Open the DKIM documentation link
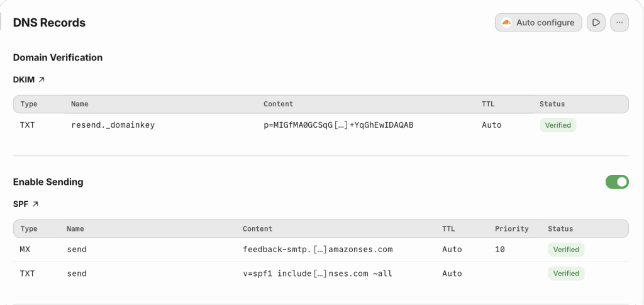This screenshot has height=305, width=644. click(29, 80)
